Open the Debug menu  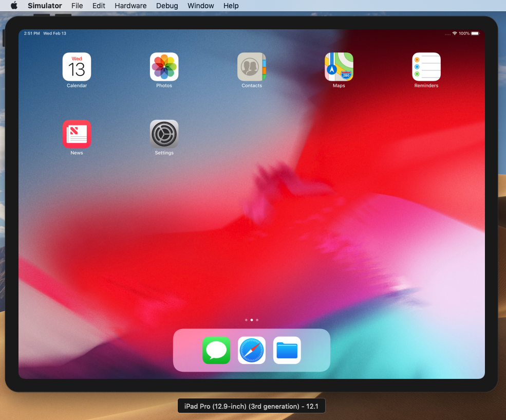[167, 6]
